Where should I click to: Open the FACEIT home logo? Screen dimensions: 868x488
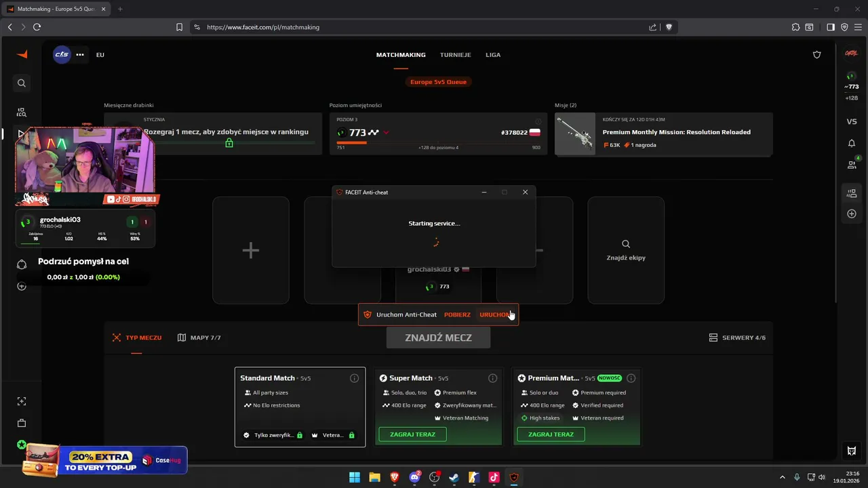22,54
